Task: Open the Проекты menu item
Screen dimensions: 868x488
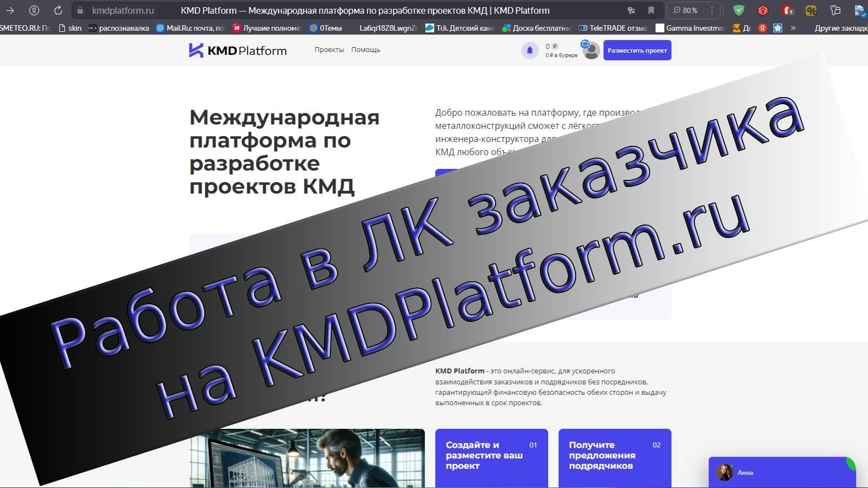Action: point(329,50)
